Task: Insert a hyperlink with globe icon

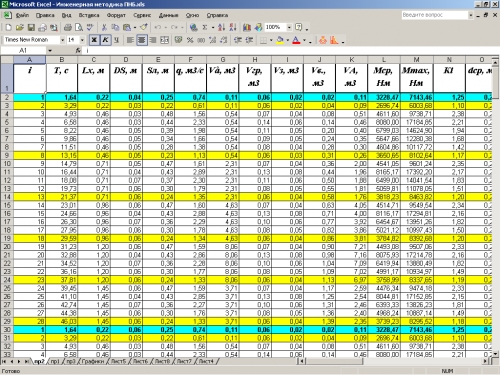Action: coord(193,27)
